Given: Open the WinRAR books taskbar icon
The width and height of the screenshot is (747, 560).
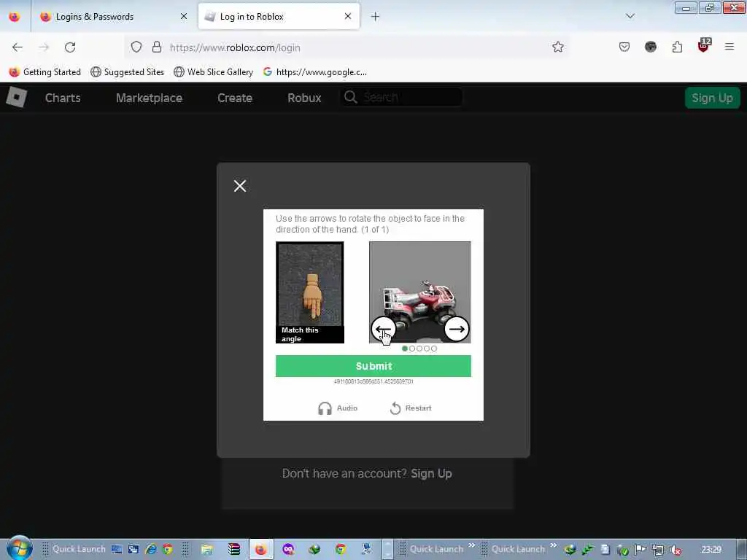Looking at the screenshot, I should tap(233, 549).
